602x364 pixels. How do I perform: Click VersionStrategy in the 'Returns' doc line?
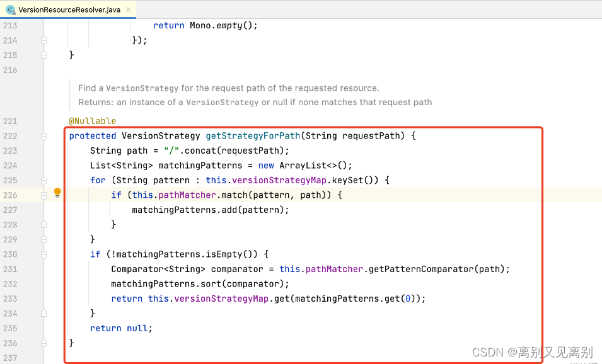pyautogui.click(x=223, y=103)
